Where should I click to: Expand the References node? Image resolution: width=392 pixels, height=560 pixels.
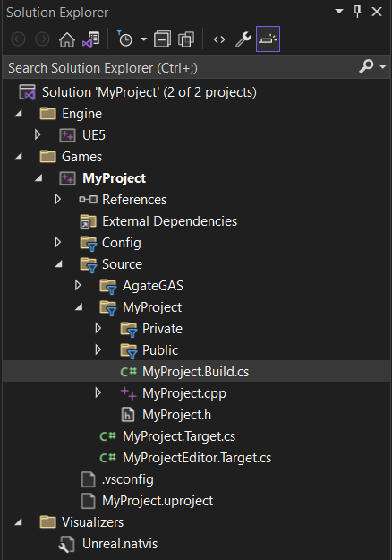coord(58,199)
